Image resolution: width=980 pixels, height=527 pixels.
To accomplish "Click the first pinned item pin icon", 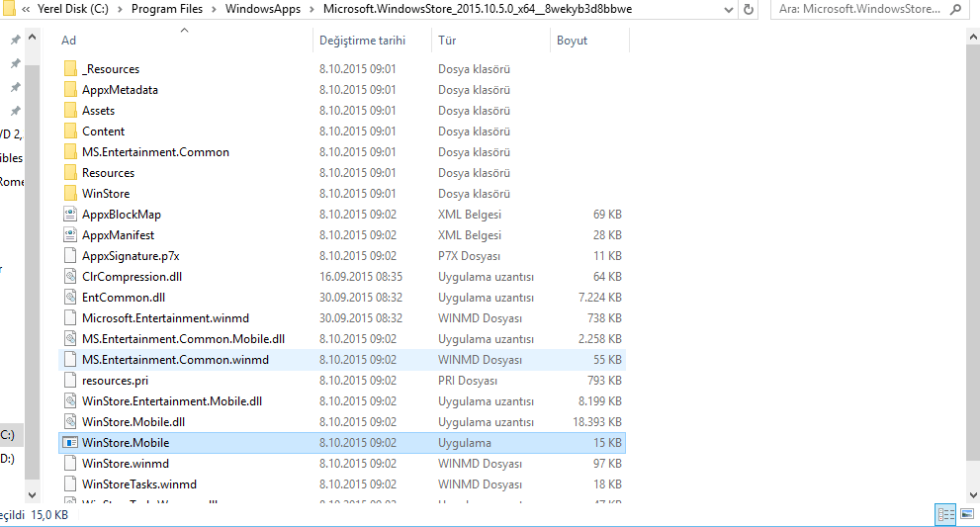I will [15, 40].
